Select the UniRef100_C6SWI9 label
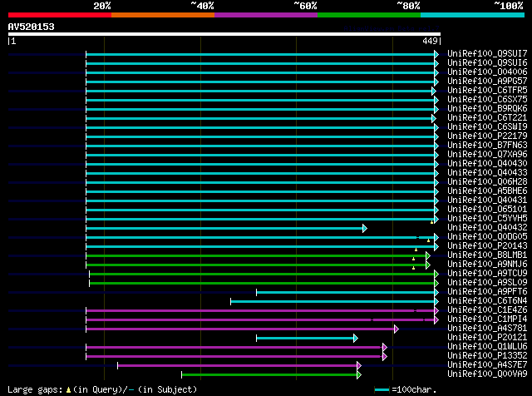The width and height of the screenshot is (532, 396). click(487, 127)
